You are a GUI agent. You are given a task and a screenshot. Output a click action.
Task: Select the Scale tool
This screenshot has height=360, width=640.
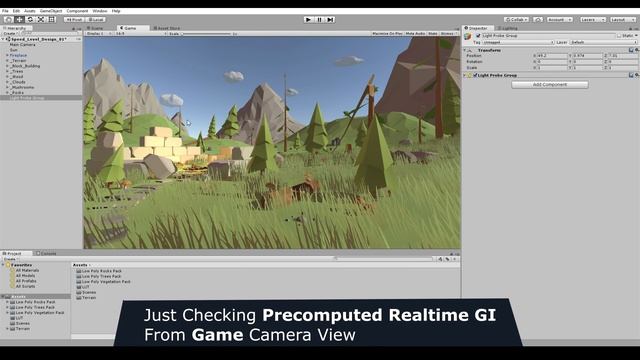(x=41, y=20)
